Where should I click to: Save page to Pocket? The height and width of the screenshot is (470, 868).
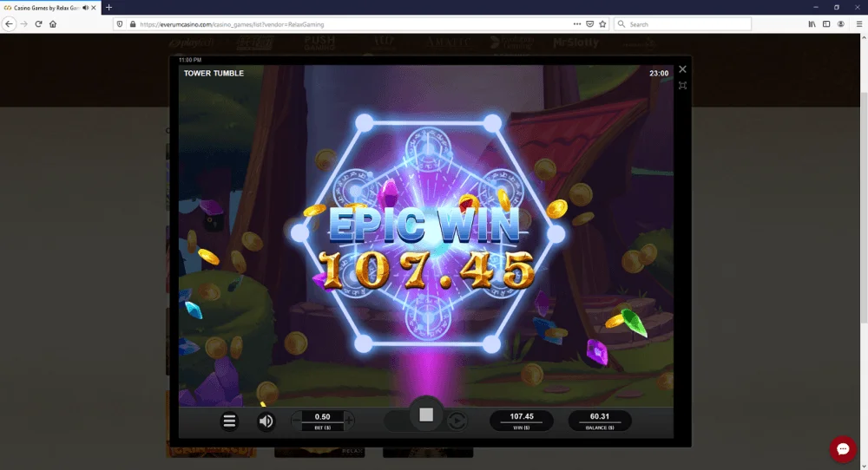pos(590,24)
